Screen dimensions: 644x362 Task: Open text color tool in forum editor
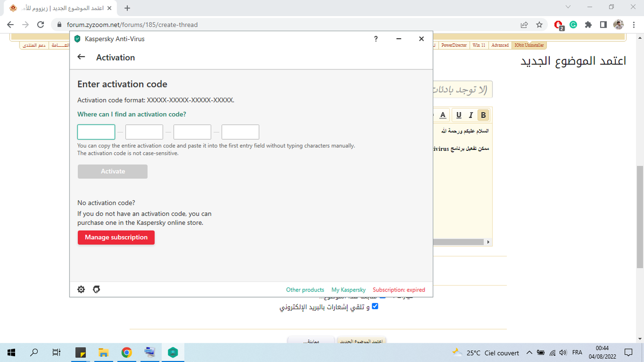pyautogui.click(x=443, y=115)
